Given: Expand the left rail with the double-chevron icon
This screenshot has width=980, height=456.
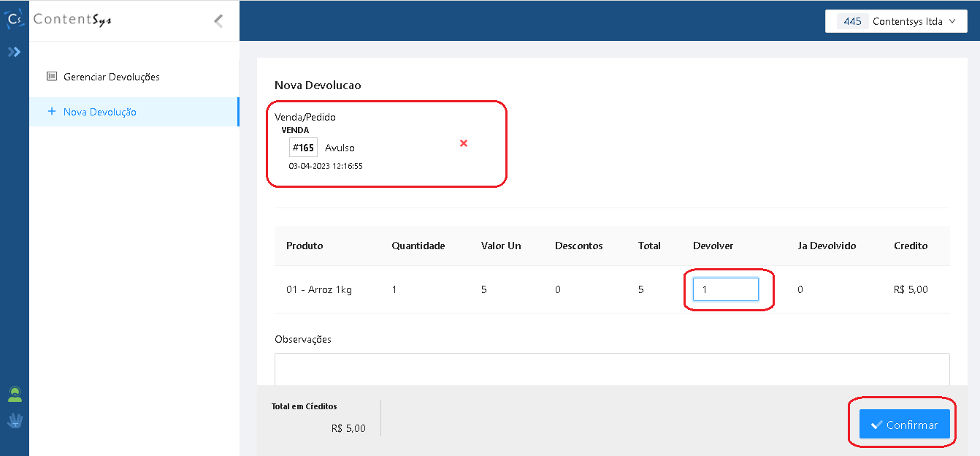Looking at the screenshot, I should pyautogui.click(x=14, y=52).
